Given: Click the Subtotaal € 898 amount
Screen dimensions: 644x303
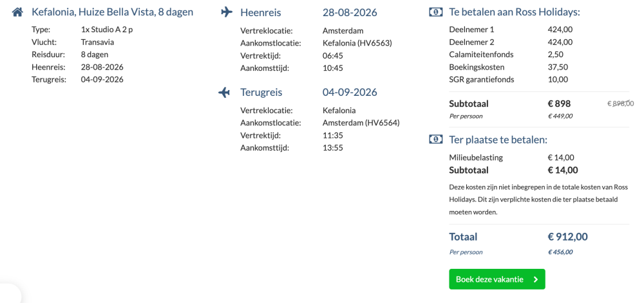Looking at the screenshot, I should (559, 104).
